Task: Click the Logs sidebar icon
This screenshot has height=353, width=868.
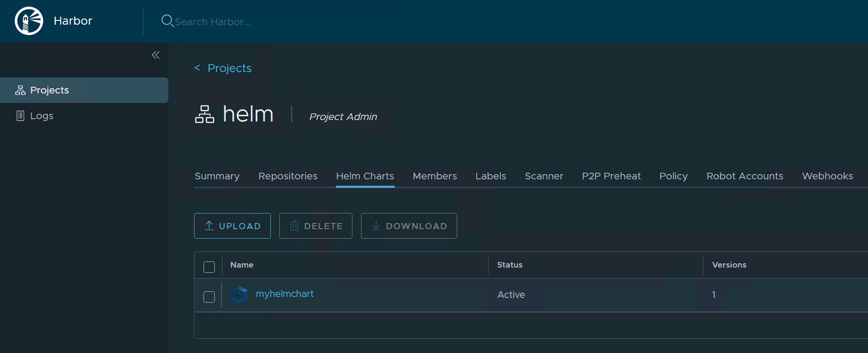Action: pyautogui.click(x=20, y=116)
